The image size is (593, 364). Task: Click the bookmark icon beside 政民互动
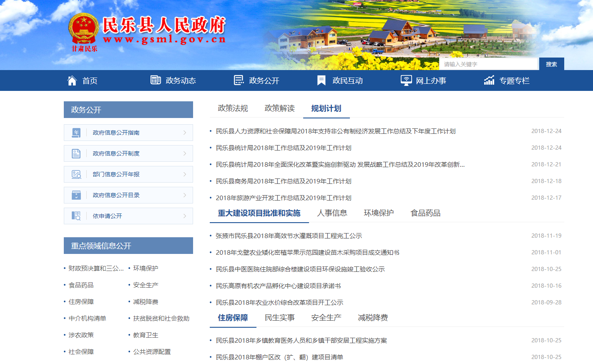click(x=322, y=80)
